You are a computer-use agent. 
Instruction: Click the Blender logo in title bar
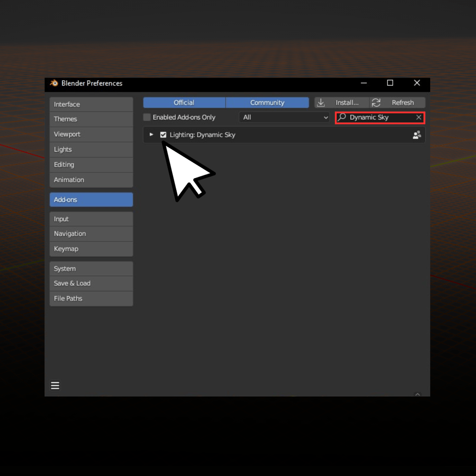click(54, 83)
